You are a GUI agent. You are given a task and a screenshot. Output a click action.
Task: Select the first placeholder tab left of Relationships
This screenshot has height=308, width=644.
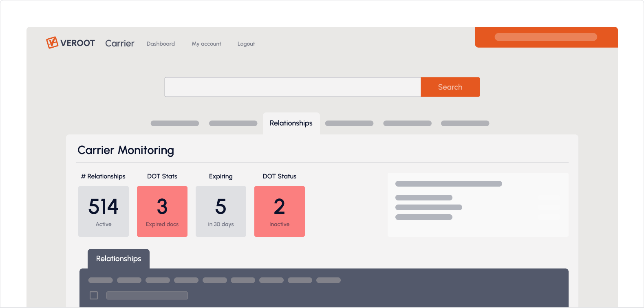pos(175,123)
